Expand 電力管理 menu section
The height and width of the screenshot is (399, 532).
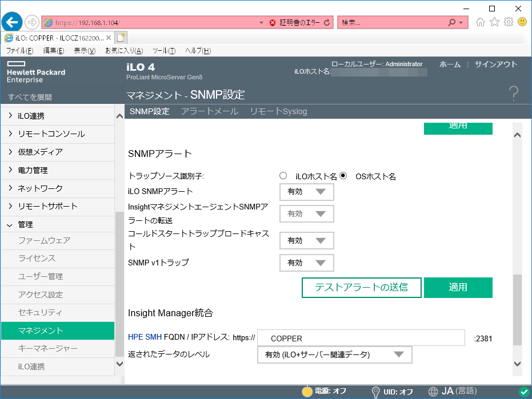click(x=58, y=170)
